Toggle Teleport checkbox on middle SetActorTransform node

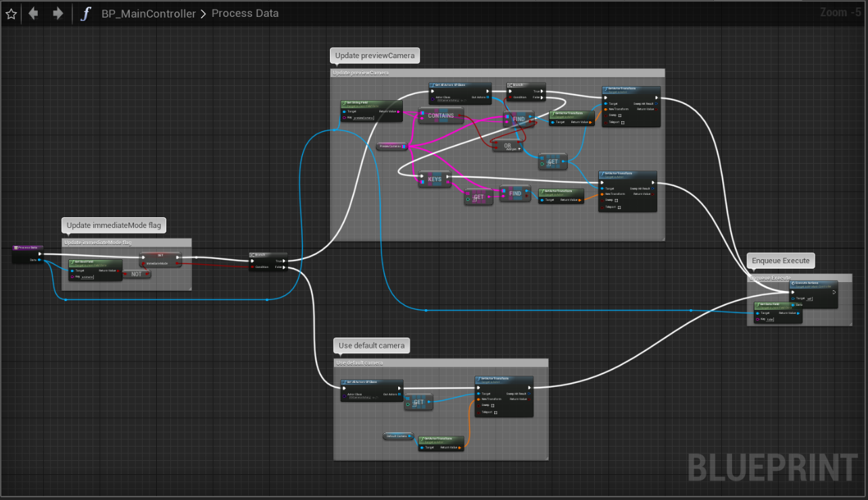[619, 208]
